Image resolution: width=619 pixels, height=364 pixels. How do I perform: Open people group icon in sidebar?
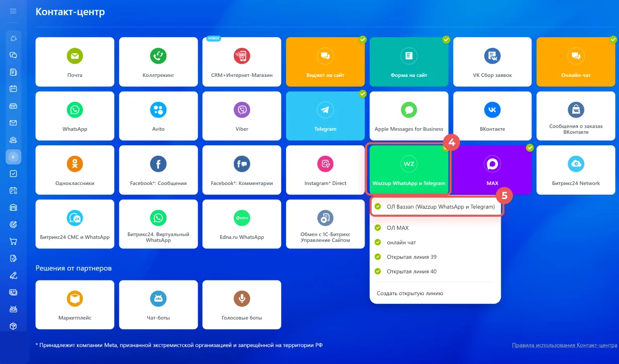coord(14,140)
